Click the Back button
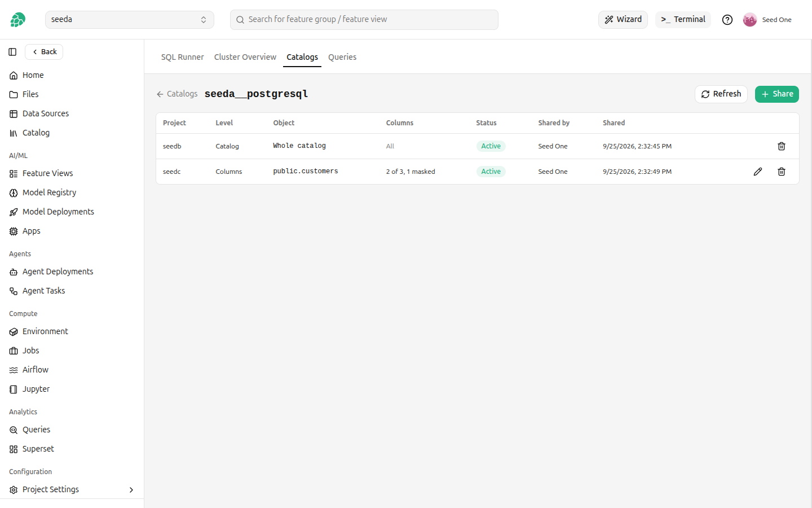 [44, 52]
